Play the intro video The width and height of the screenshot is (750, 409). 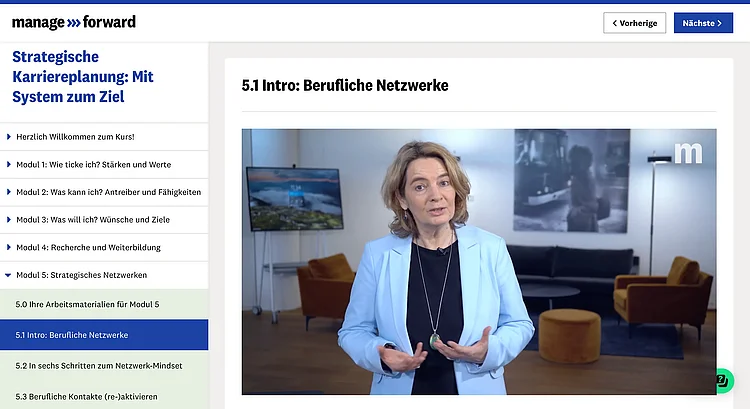click(x=479, y=261)
